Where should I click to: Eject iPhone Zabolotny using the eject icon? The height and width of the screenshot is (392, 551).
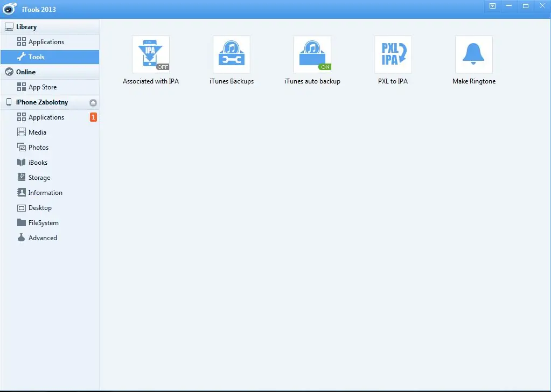(93, 102)
